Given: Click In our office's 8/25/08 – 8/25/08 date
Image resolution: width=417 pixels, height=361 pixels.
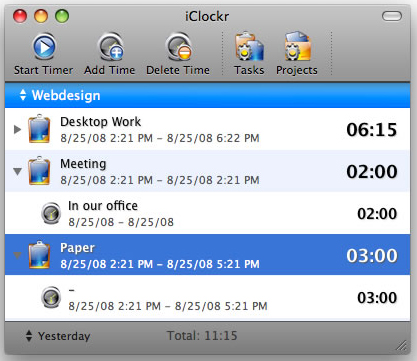Looking at the screenshot, I should click(x=121, y=222).
